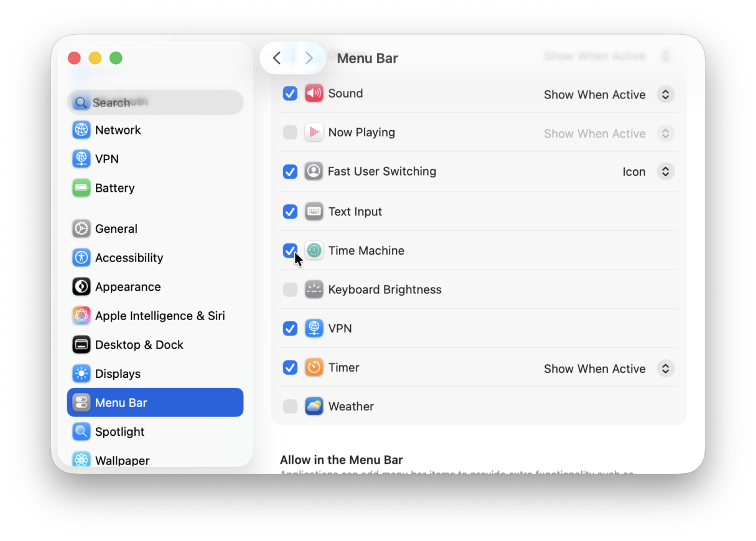Enable the Weather menu bar item

[290, 406]
